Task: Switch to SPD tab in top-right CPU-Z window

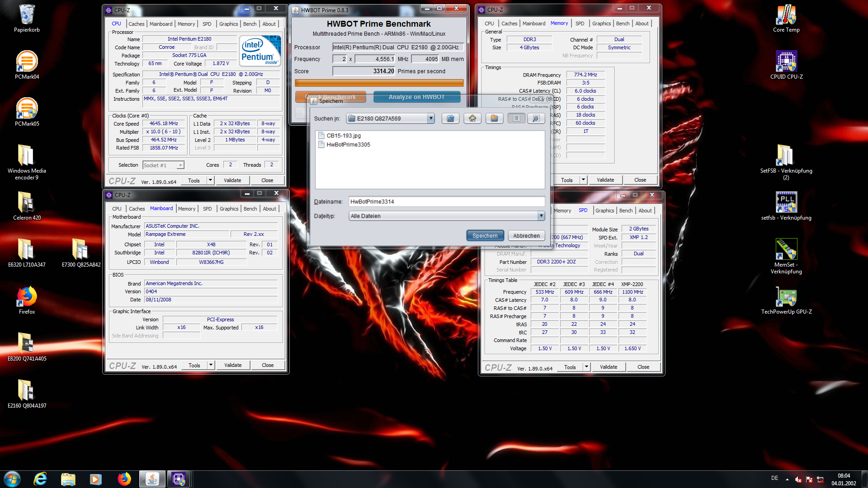Action: point(580,23)
